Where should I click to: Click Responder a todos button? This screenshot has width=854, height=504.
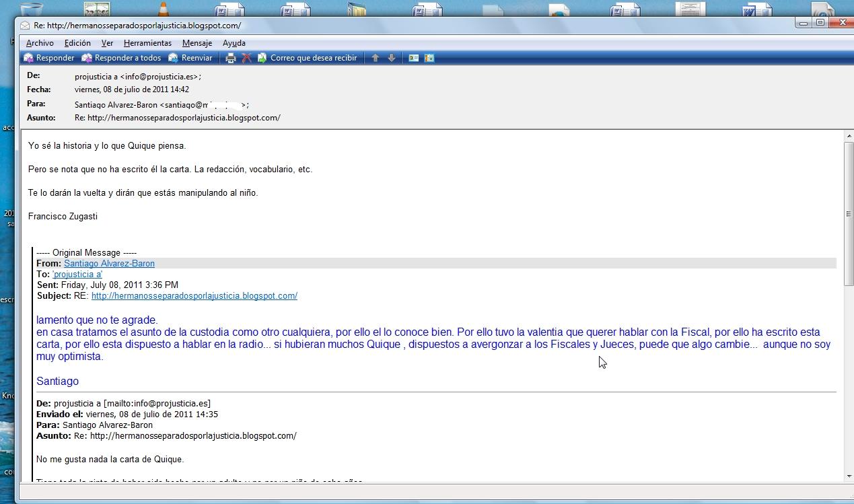122,58
